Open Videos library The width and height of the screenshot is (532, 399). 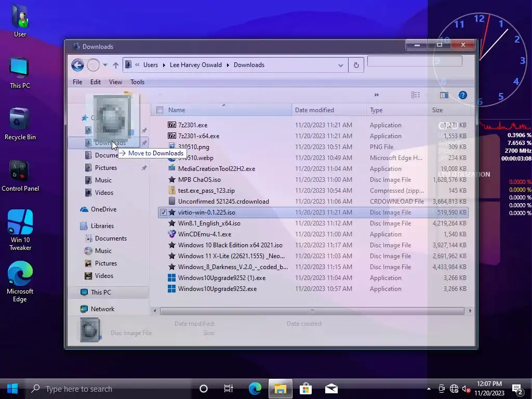(x=104, y=276)
